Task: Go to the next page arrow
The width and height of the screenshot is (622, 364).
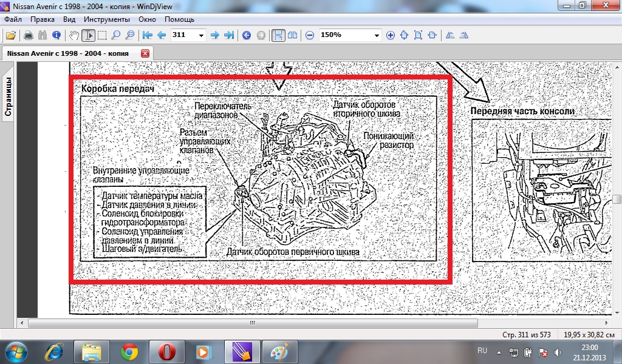Action: pyautogui.click(x=214, y=35)
